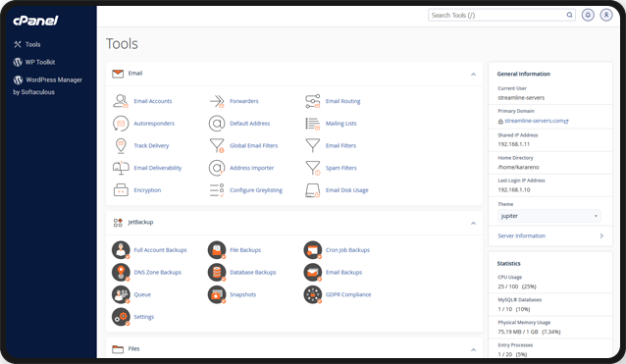The height and width of the screenshot is (364, 626).
Task: Open the Mailing Lists icon
Action: pyautogui.click(x=313, y=124)
